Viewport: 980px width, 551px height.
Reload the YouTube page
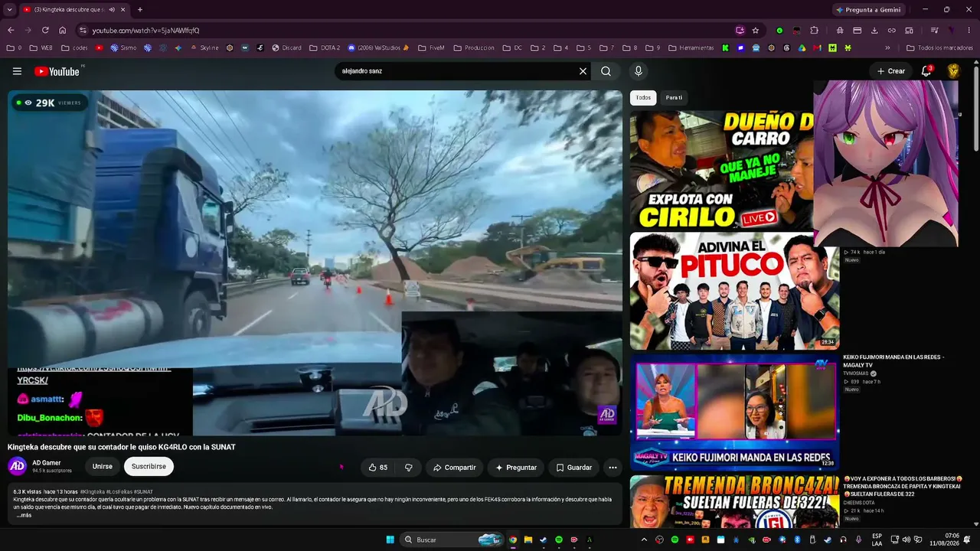point(45,31)
